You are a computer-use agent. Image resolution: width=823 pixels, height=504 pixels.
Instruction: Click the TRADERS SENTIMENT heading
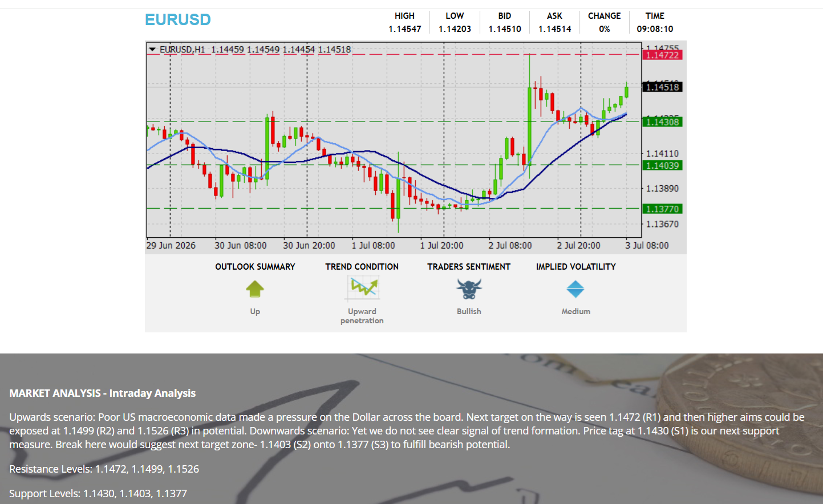469,267
